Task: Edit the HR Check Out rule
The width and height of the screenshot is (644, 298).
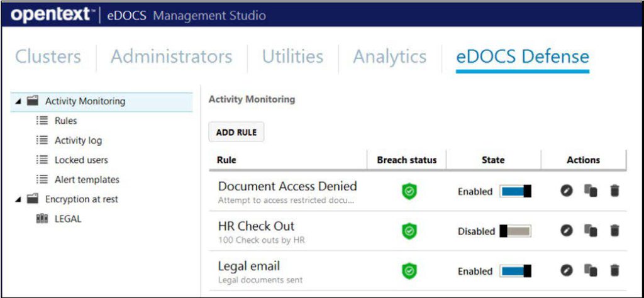Action: (567, 231)
